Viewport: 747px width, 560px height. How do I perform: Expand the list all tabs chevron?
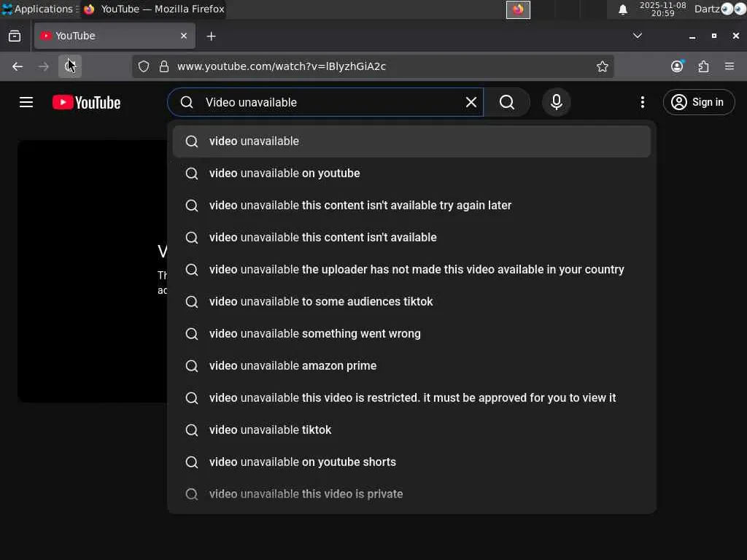[637, 36]
